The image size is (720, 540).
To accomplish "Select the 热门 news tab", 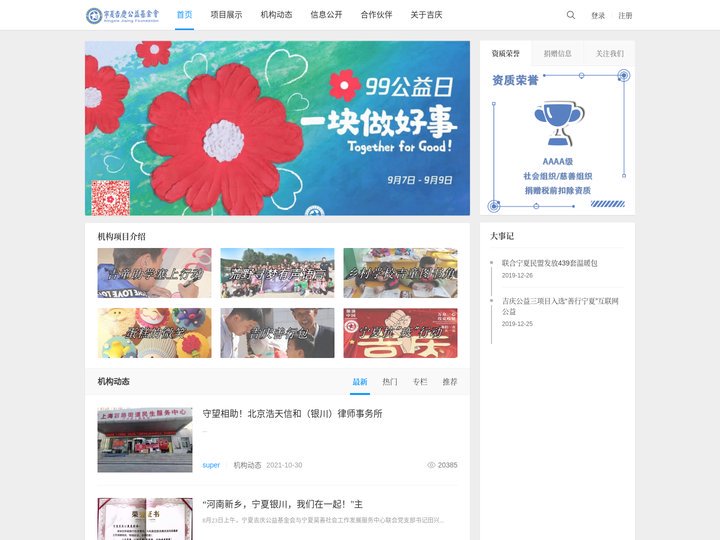I will [390, 382].
